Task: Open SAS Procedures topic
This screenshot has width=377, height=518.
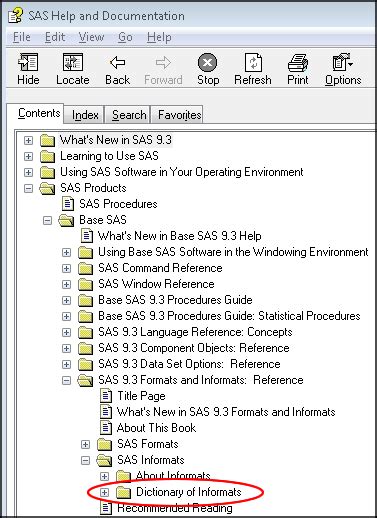Action: pyautogui.click(x=118, y=204)
